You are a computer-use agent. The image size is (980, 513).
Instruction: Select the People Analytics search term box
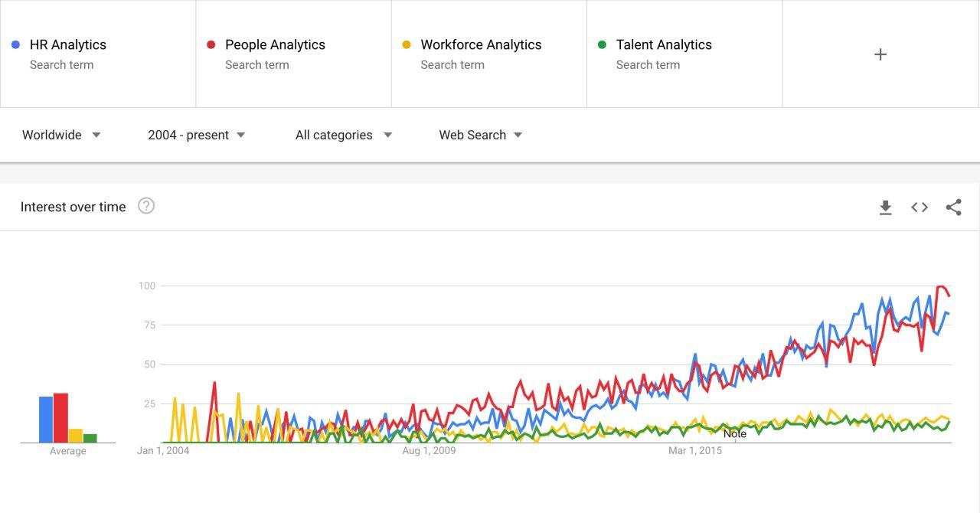coord(294,54)
